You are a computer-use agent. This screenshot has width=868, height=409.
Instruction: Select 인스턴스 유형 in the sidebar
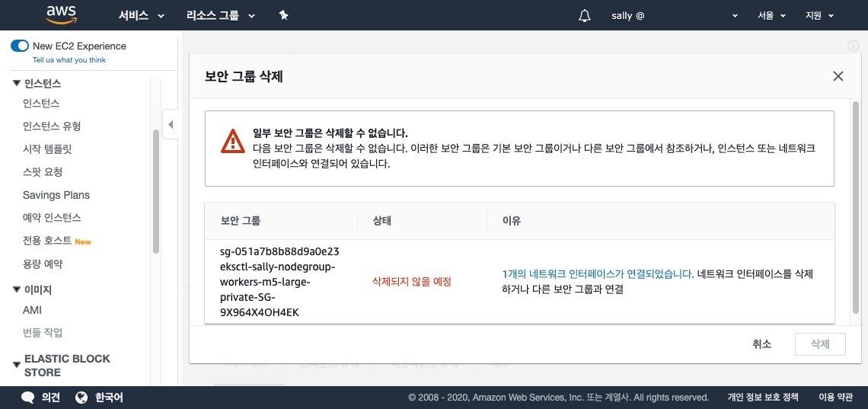coord(52,126)
